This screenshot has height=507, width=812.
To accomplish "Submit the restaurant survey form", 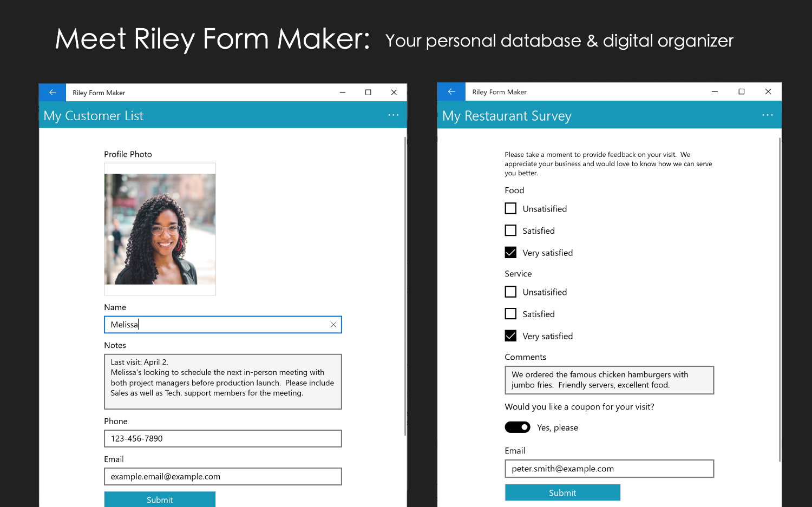I will tap(562, 492).
